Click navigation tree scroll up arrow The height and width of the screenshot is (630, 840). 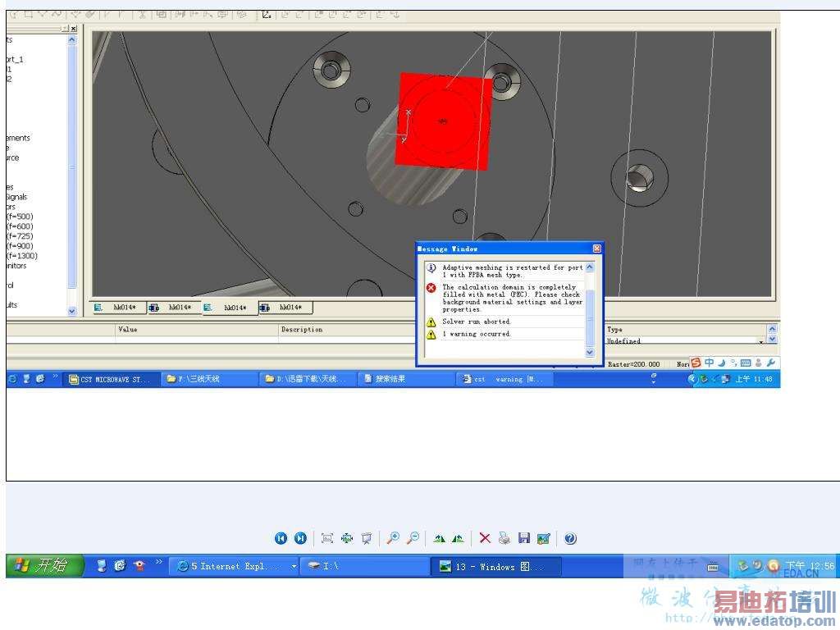72,40
